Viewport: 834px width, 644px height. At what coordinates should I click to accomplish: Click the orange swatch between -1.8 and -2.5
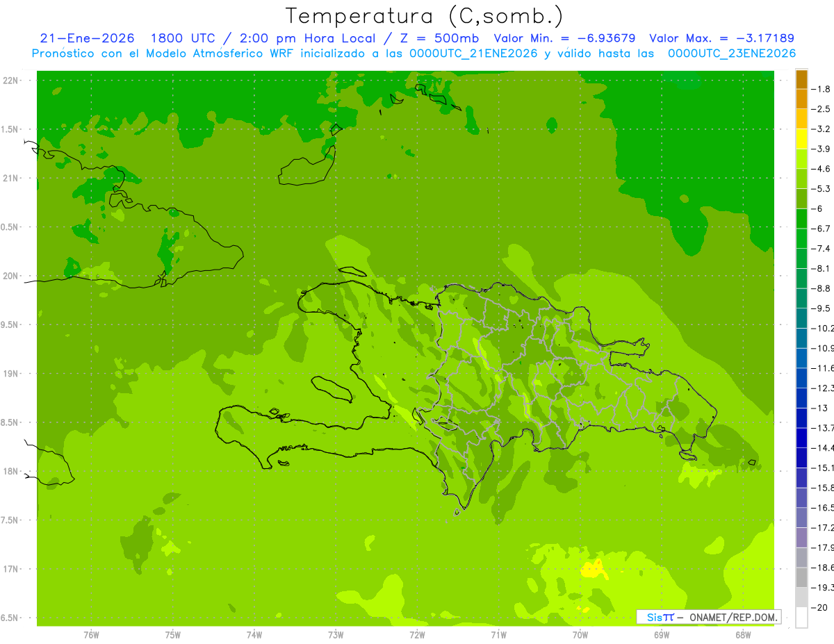tap(801, 99)
